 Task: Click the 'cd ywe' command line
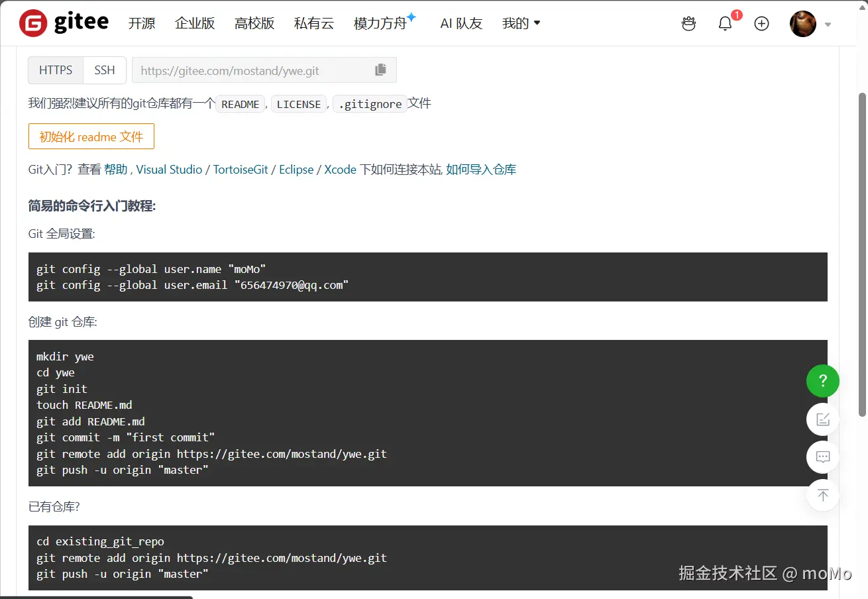(56, 372)
